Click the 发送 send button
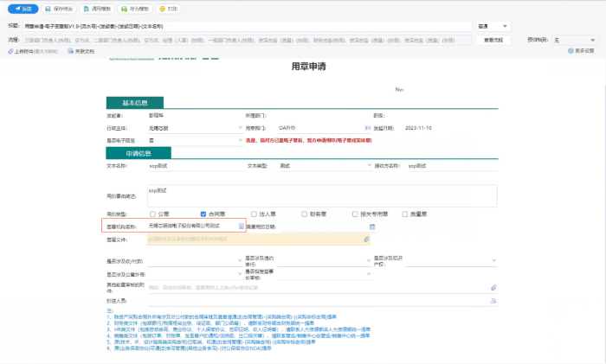This screenshot has width=606, height=364. (23, 9)
